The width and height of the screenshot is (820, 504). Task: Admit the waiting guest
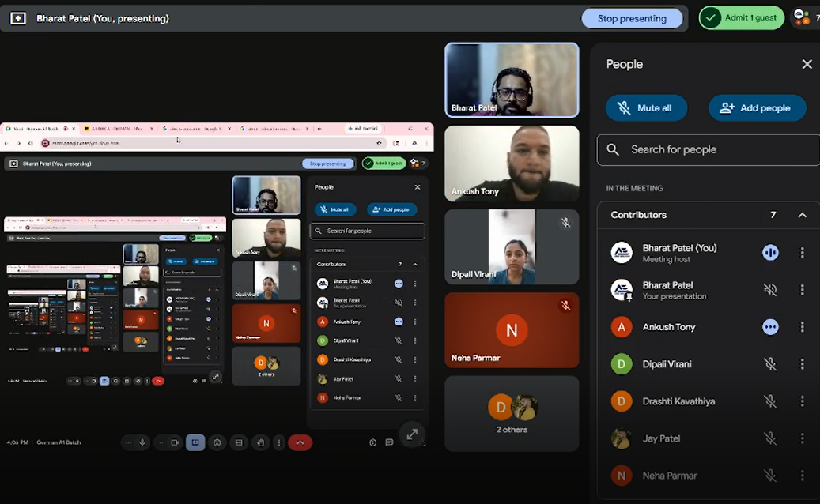tap(742, 17)
